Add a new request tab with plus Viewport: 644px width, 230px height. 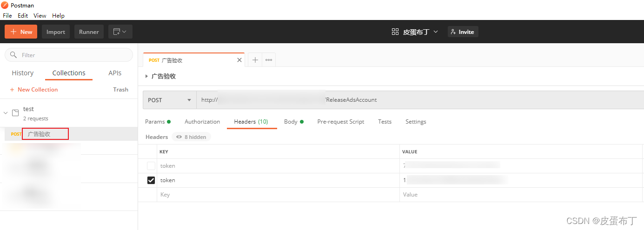pos(255,60)
